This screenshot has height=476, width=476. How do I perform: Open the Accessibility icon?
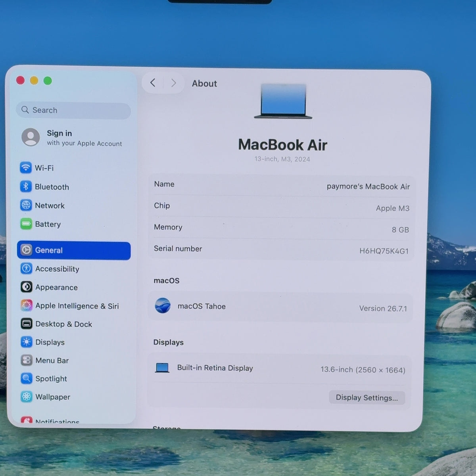26,269
